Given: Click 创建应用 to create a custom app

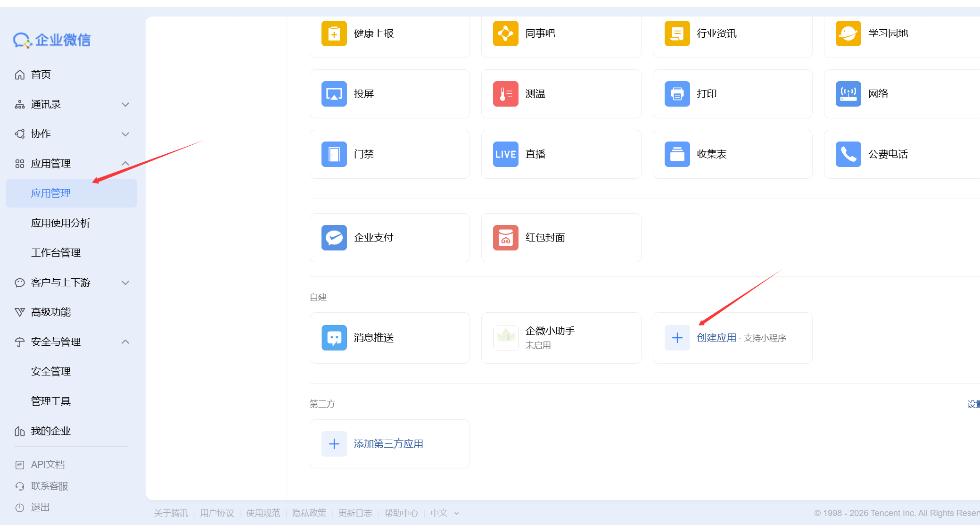Looking at the screenshot, I should coord(716,338).
